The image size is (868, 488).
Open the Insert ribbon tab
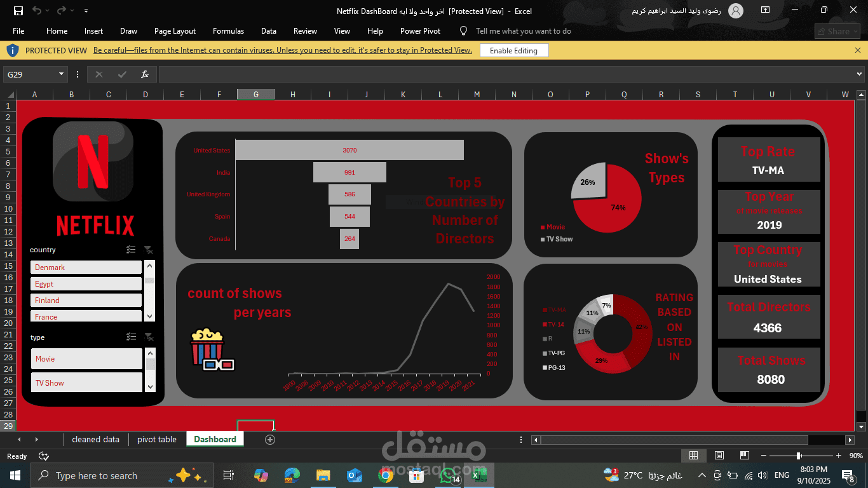click(x=93, y=31)
